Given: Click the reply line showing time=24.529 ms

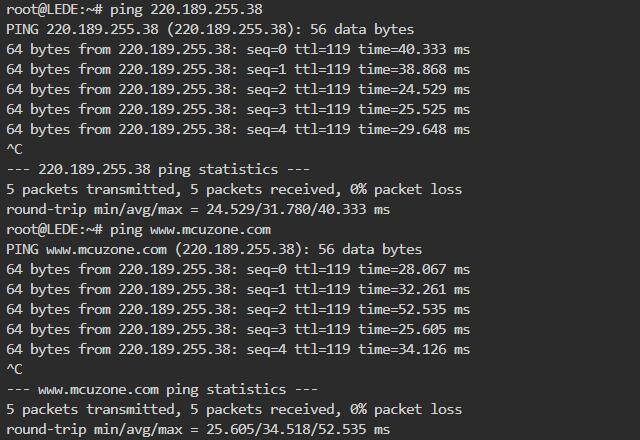Looking at the screenshot, I should click(238, 89).
